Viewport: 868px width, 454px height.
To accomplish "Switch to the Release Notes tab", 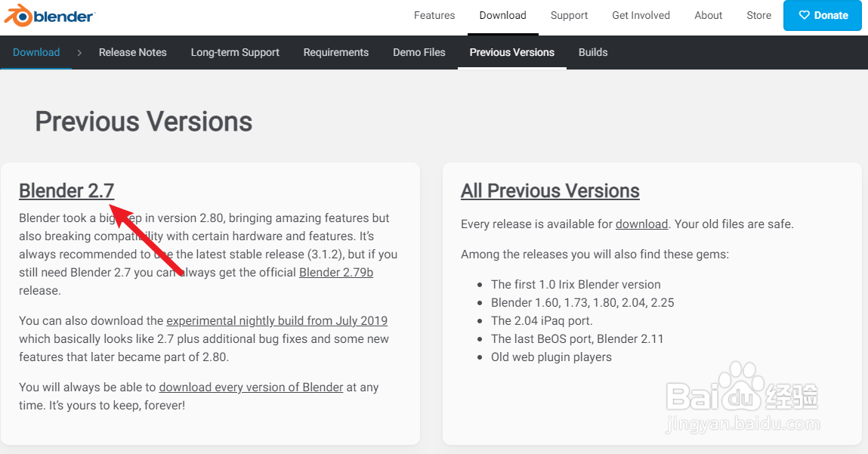I will point(132,53).
